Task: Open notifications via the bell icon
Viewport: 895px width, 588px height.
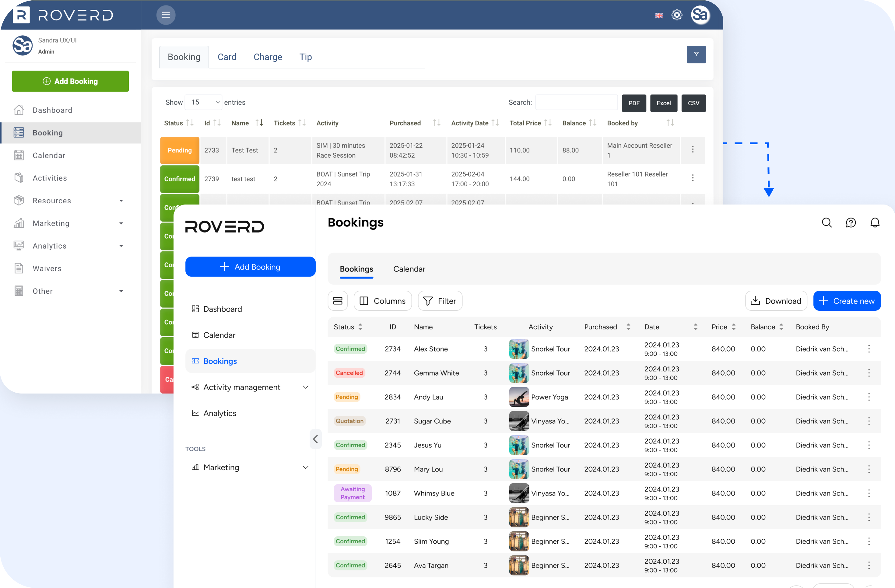Action: (x=875, y=222)
